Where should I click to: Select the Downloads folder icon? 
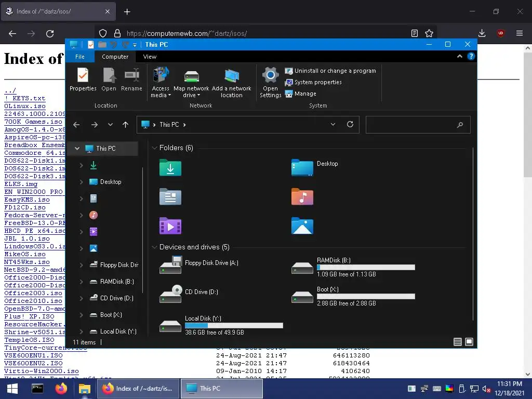170,168
